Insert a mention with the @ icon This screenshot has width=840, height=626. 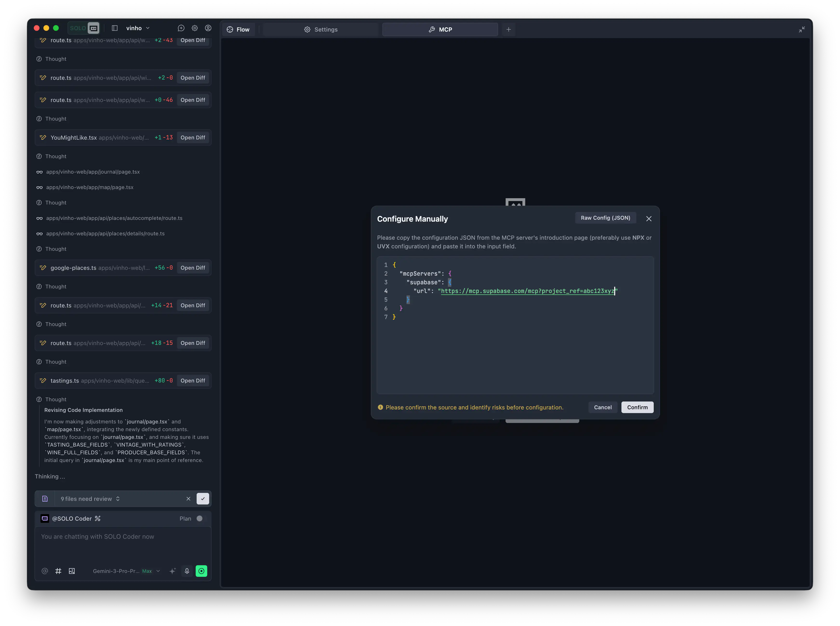coord(45,571)
